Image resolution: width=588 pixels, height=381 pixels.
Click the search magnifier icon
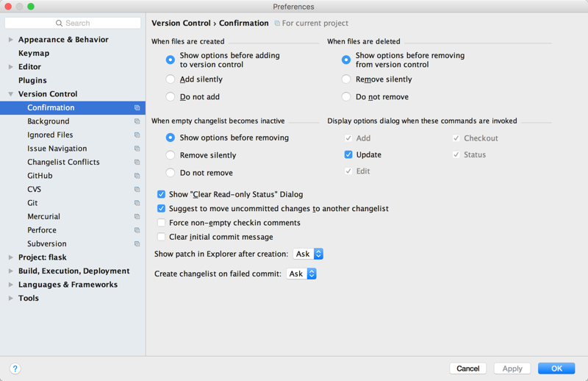59,24
